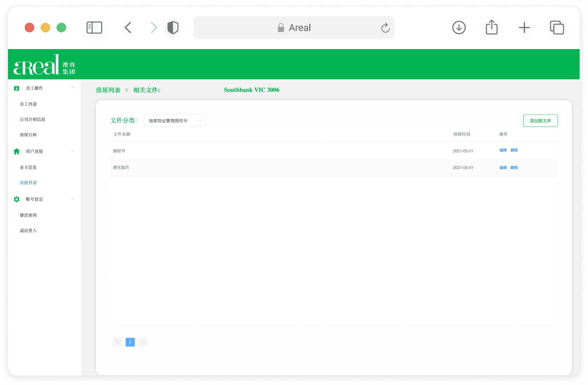Show the tab overview icon
This screenshot has width=588, height=385.
pos(557,28)
